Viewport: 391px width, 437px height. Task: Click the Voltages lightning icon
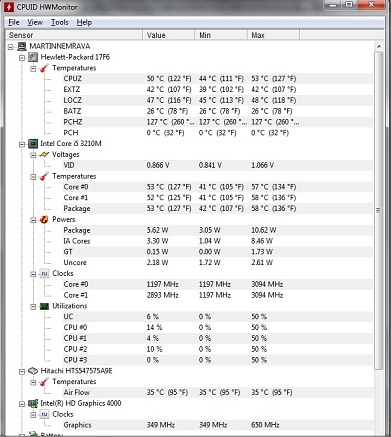(44, 155)
